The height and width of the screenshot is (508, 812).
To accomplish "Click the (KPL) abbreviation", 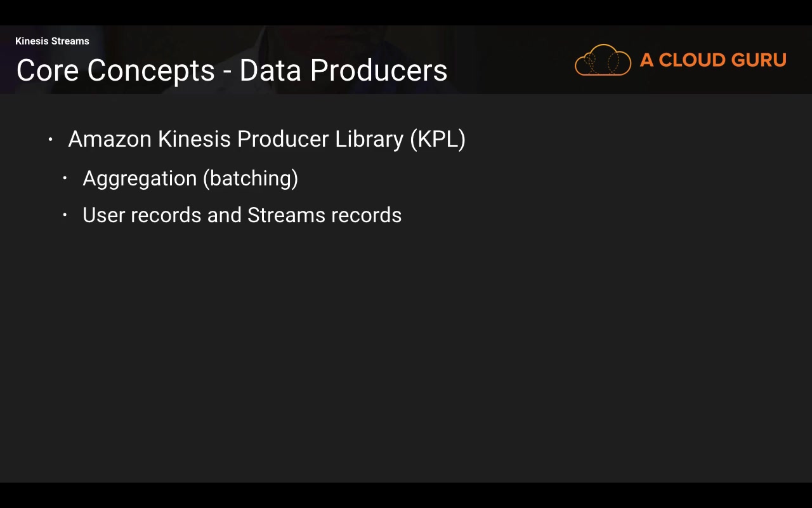I will click(438, 139).
